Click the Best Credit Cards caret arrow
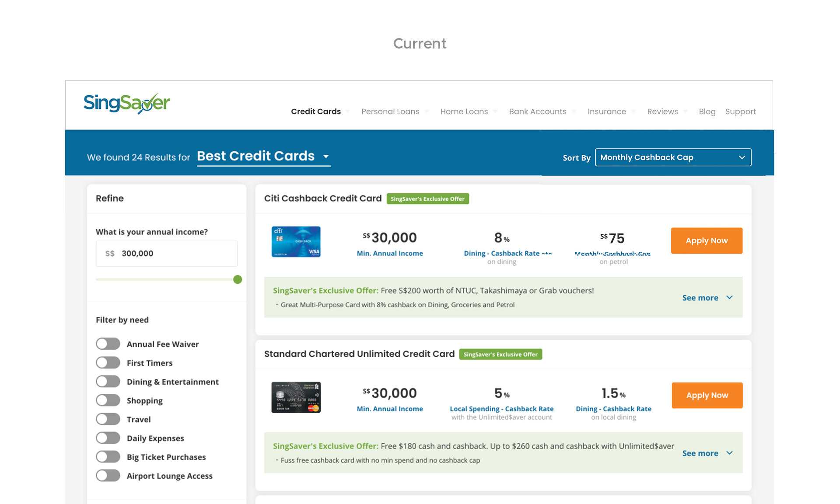Screen dimensions: 840x504 click(326, 156)
